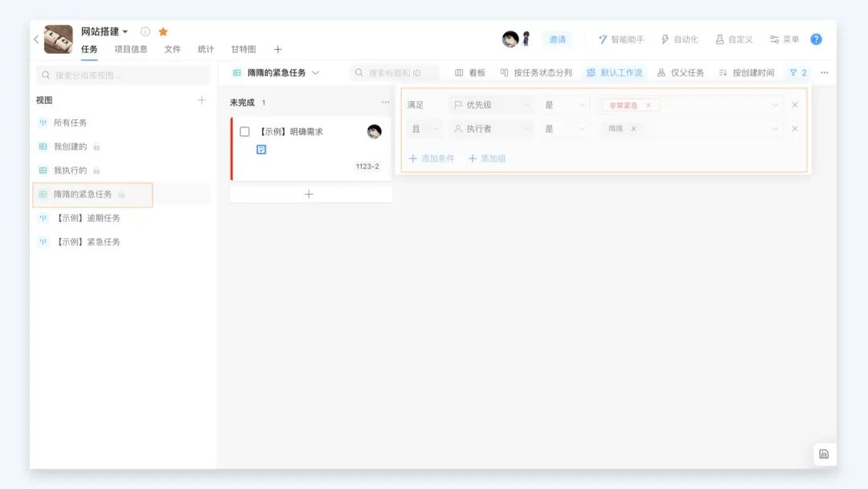This screenshot has width=868, height=489.
Task: Open operator 是 dropdown in 优先级 row
Action: [x=564, y=105]
